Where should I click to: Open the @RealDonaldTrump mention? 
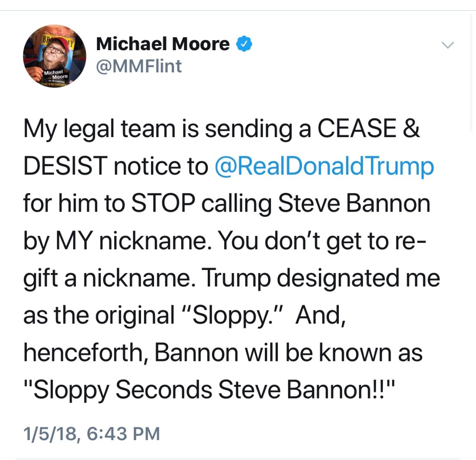tap(324, 167)
